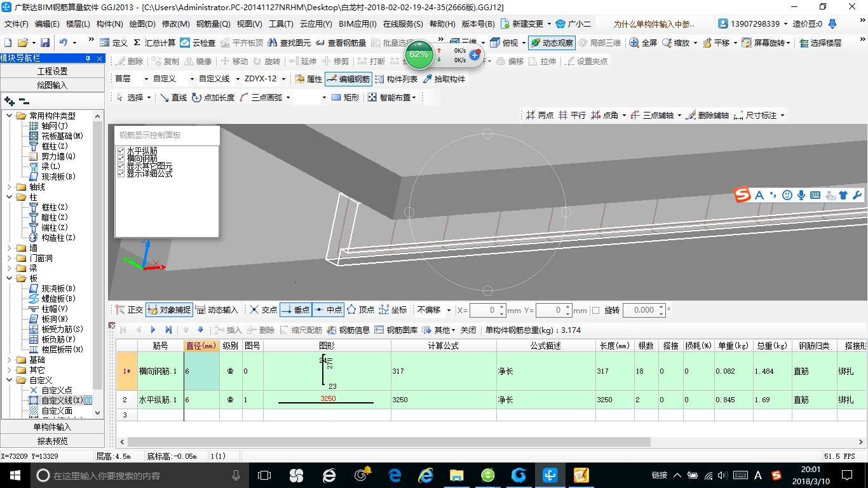Collapse 常用构件类型 tree node
The height and width of the screenshot is (488, 868).
(10, 116)
